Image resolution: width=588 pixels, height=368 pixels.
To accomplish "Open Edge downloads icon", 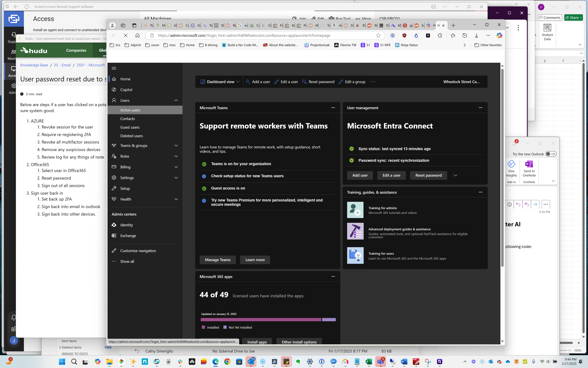I will pos(477,36).
